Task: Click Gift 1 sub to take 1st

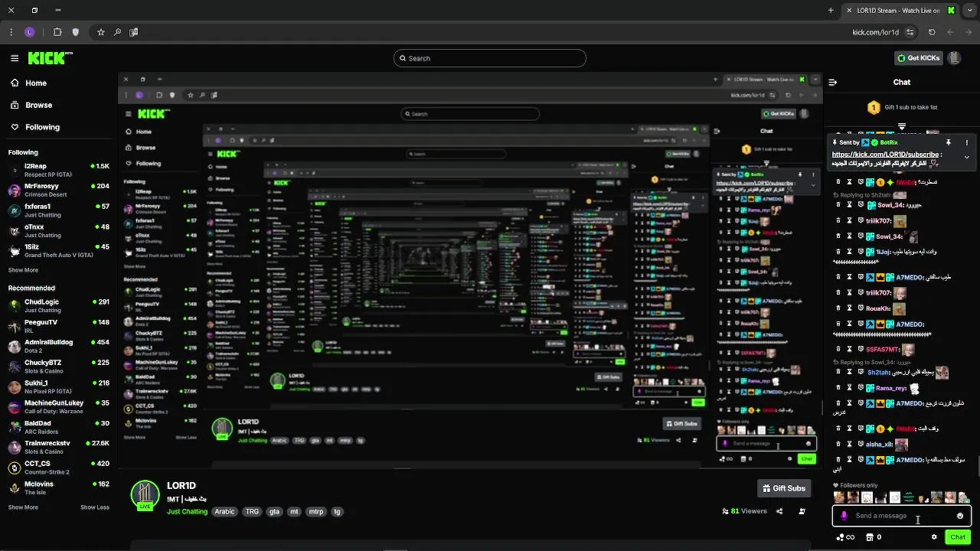Action: coord(902,107)
